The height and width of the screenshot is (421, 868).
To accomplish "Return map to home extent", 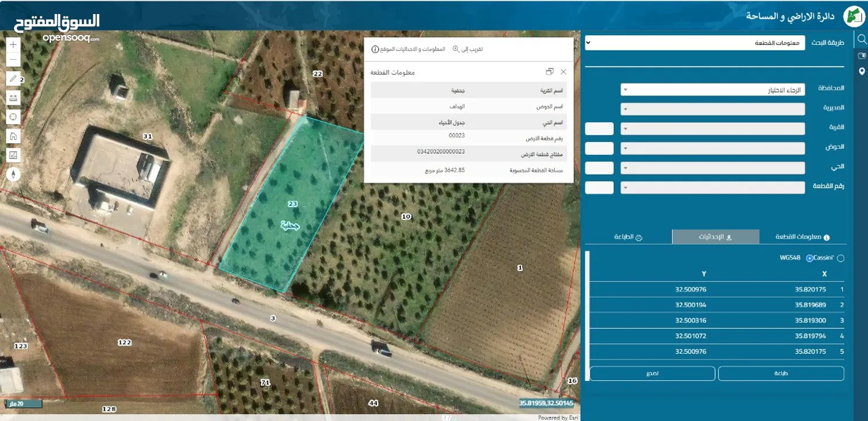I will click(x=13, y=136).
